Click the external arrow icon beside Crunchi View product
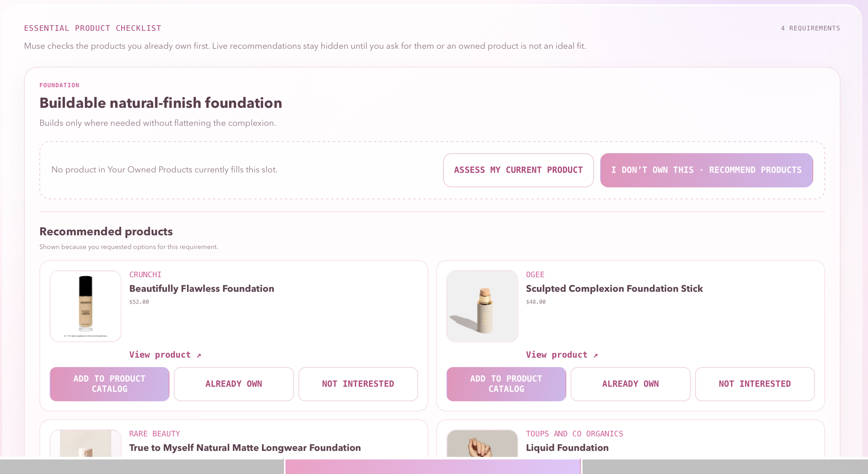The image size is (868, 474). coord(199,355)
